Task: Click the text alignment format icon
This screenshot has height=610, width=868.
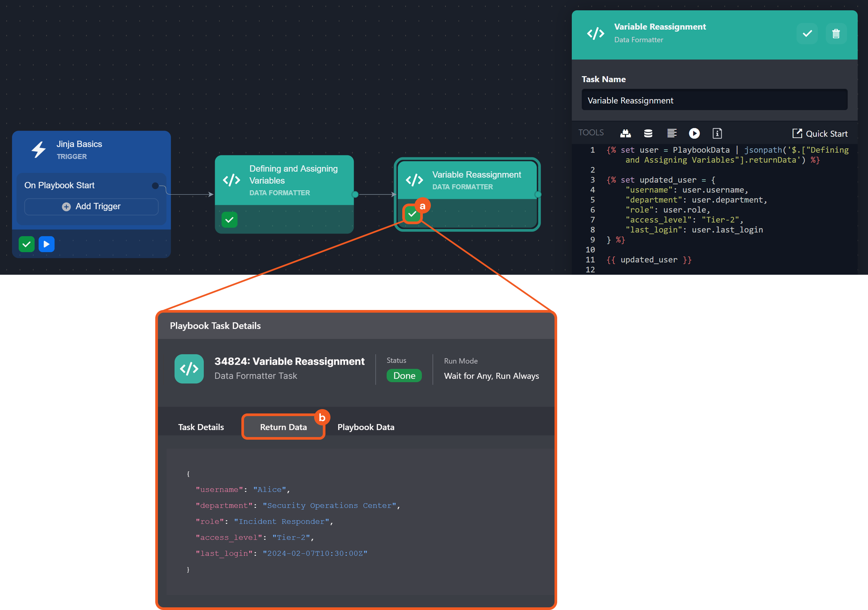Action: tap(672, 133)
